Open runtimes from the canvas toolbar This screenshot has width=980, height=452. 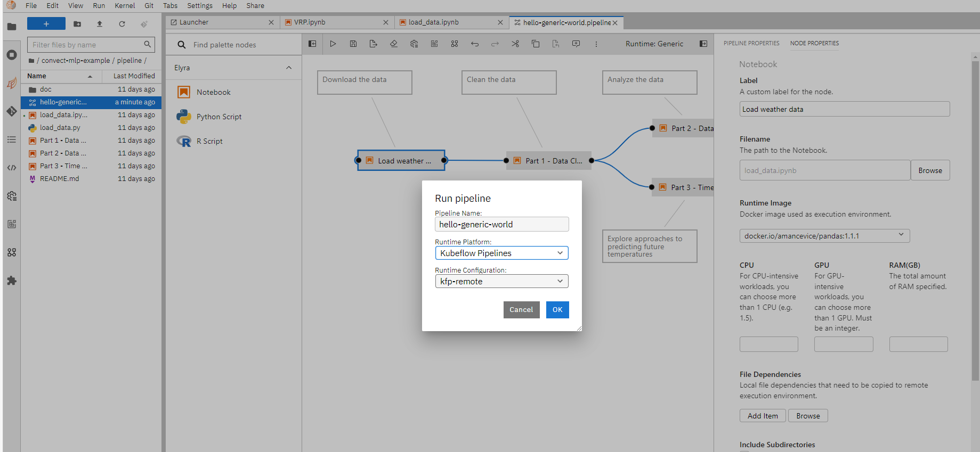click(414, 44)
